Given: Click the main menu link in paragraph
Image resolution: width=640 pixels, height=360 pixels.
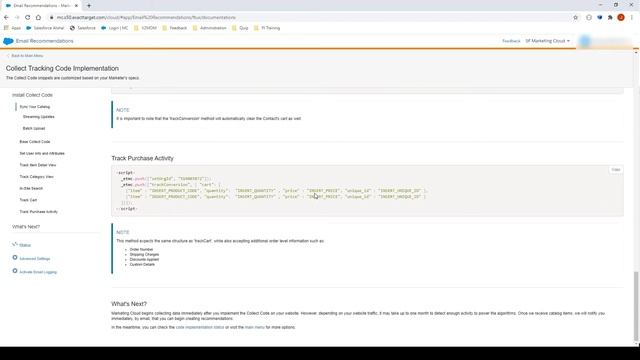Looking at the screenshot, I should [255, 327].
